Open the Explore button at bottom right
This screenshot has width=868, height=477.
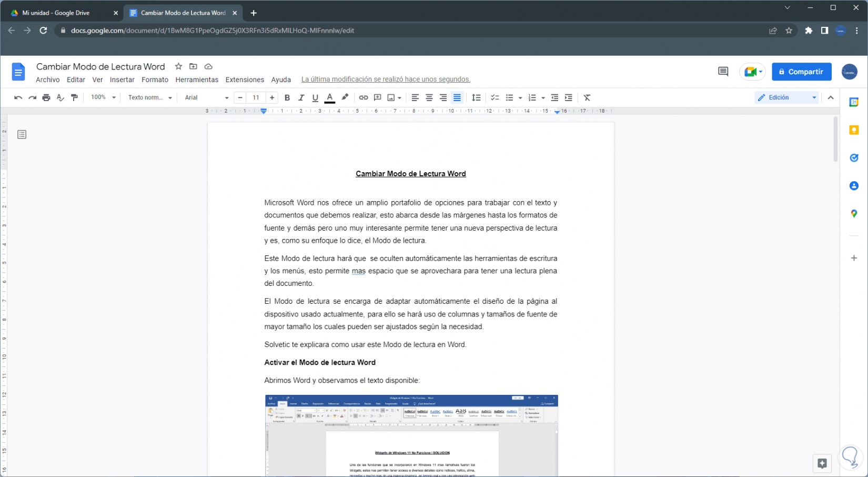click(822, 463)
